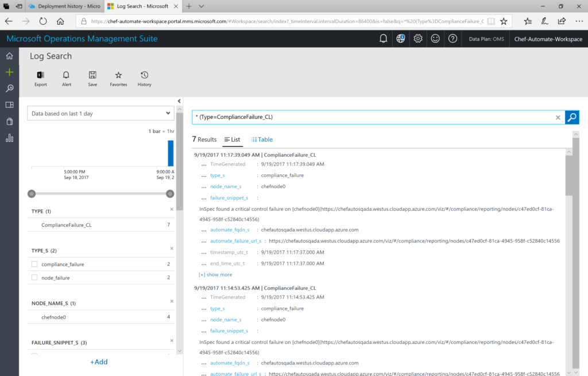Save the current log search
Image resolution: width=588 pixels, height=376 pixels.
(x=92, y=79)
